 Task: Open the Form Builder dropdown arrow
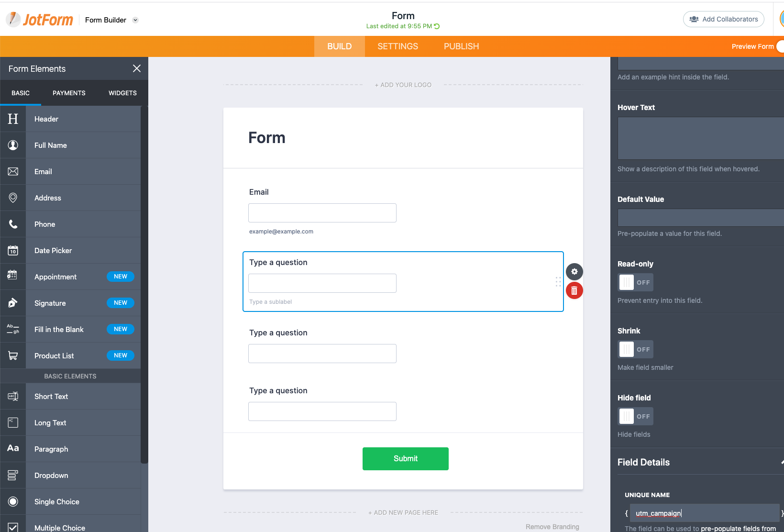(x=135, y=20)
